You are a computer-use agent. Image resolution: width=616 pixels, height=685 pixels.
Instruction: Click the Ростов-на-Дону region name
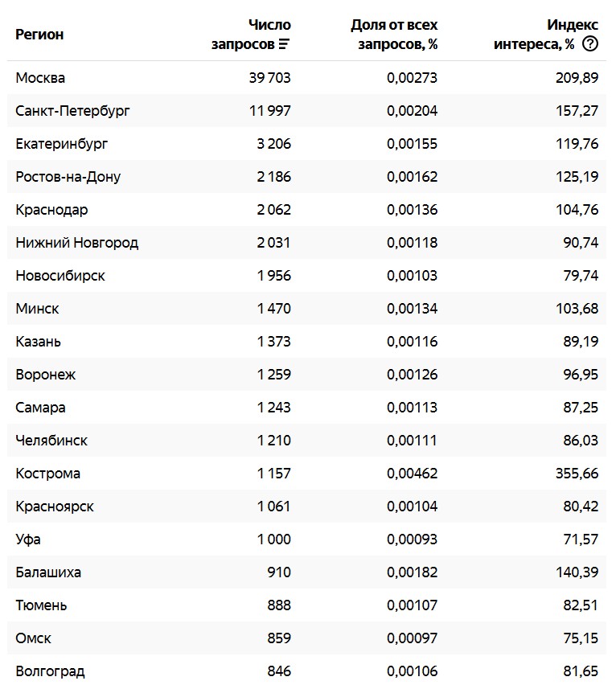coord(68,177)
